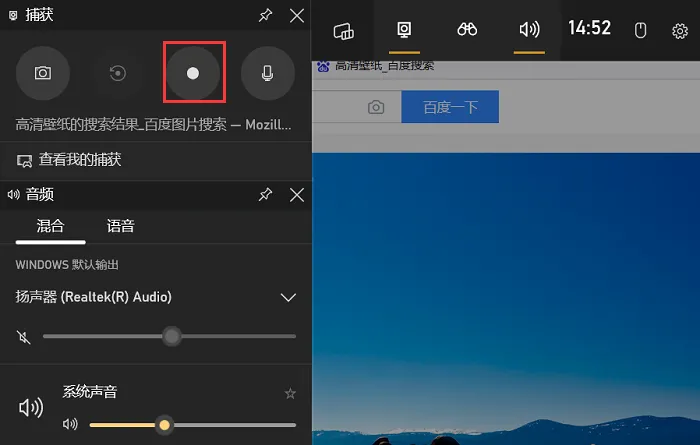
Task: Click the record last 30 seconds button
Action: pos(118,73)
